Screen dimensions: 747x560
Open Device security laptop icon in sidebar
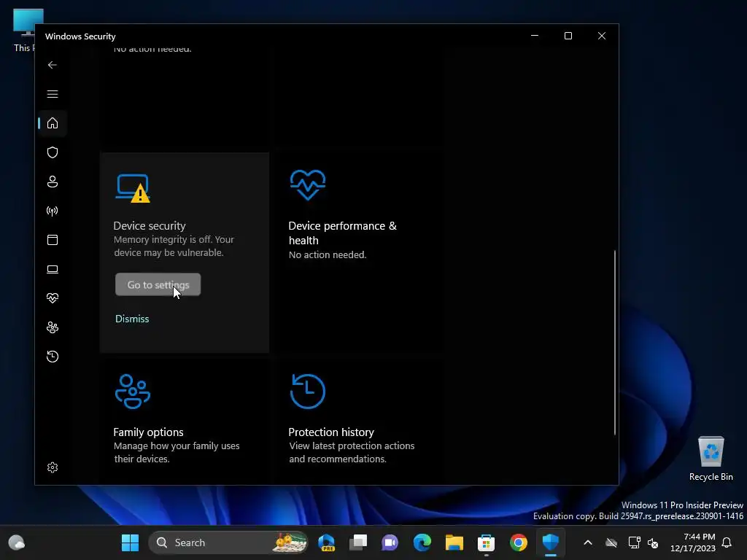pyautogui.click(x=53, y=269)
